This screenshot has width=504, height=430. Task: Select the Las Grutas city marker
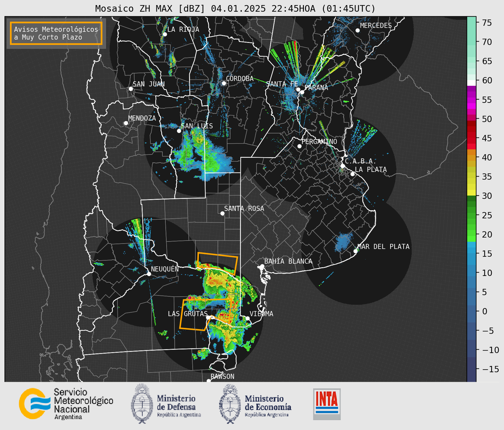click(208, 318)
